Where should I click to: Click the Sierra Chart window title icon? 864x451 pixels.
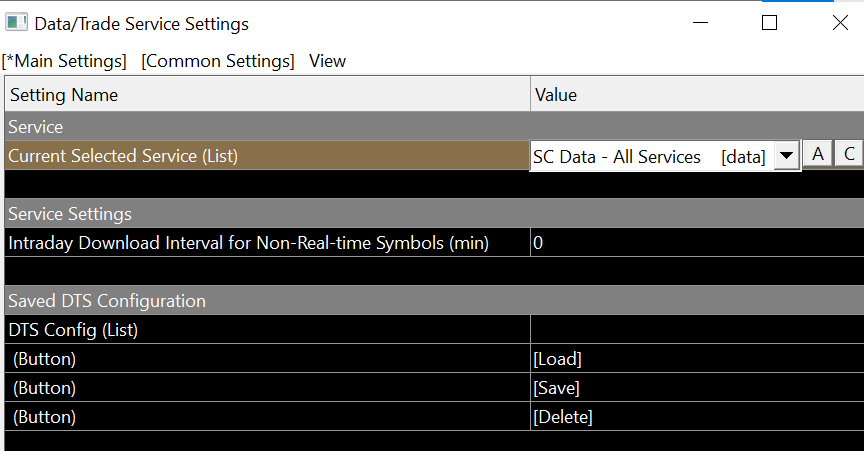click(16, 22)
